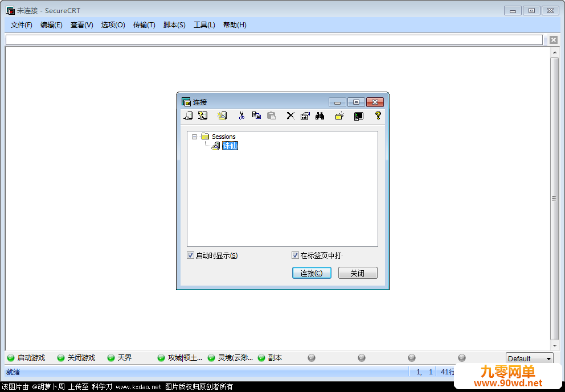
Task: Create a new session with the toolbar icon
Action: pos(222,115)
